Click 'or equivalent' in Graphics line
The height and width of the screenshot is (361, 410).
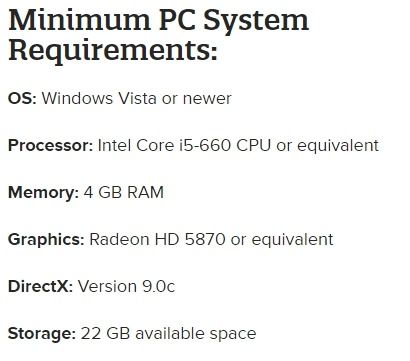pos(282,240)
